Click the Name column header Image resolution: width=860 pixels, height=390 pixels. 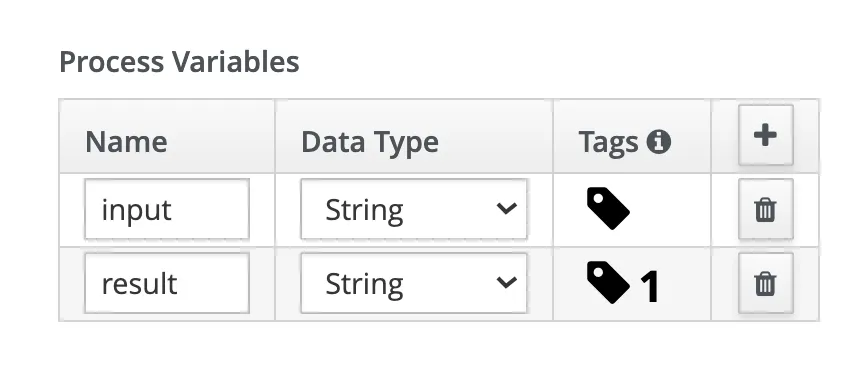(x=126, y=142)
